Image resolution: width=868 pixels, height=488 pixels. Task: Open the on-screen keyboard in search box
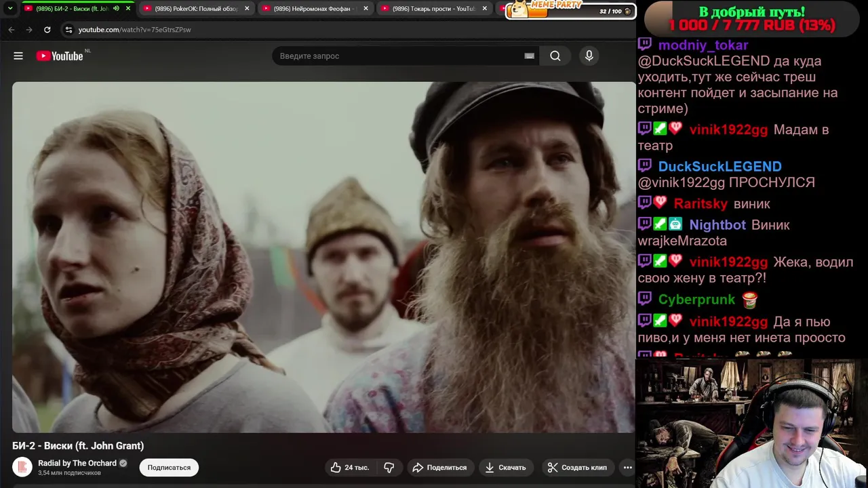pos(529,56)
